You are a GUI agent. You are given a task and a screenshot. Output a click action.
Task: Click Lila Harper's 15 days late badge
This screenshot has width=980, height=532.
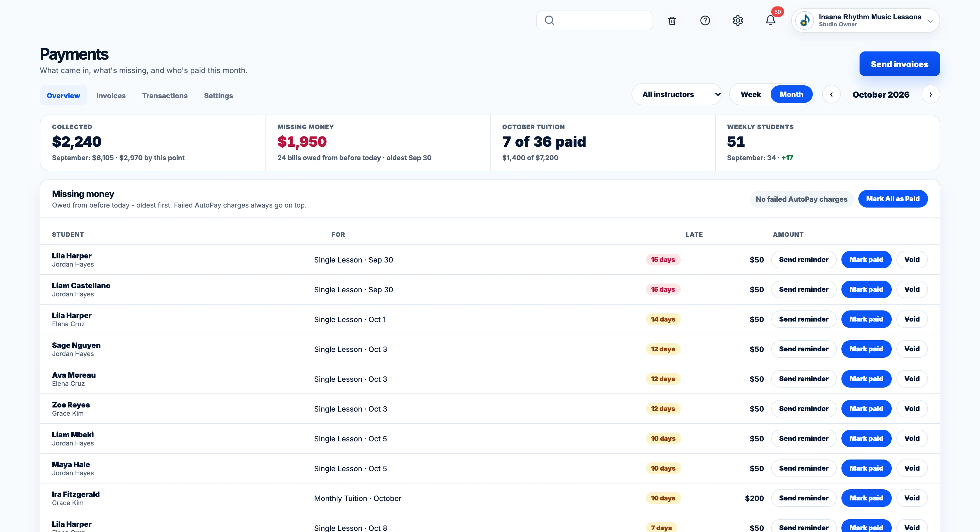[x=663, y=260]
